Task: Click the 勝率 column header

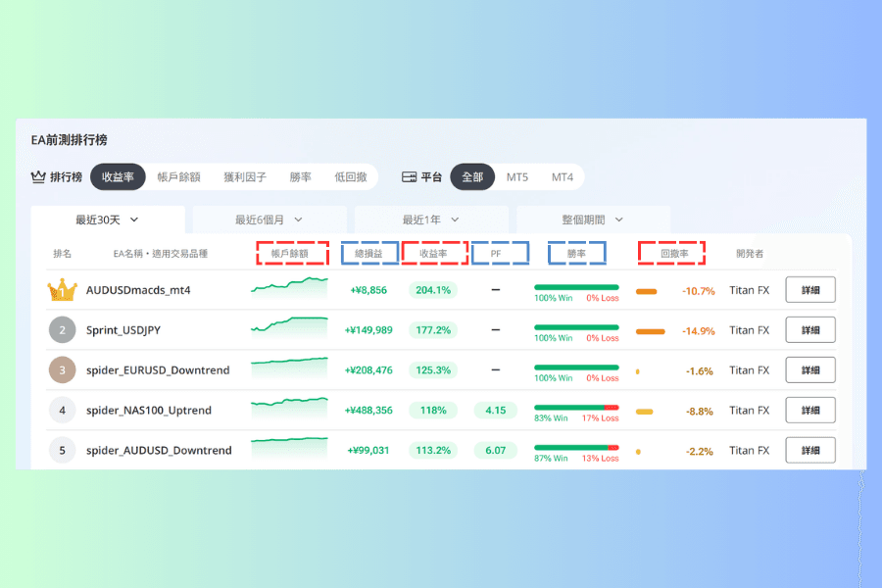Action: pos(576,254)
